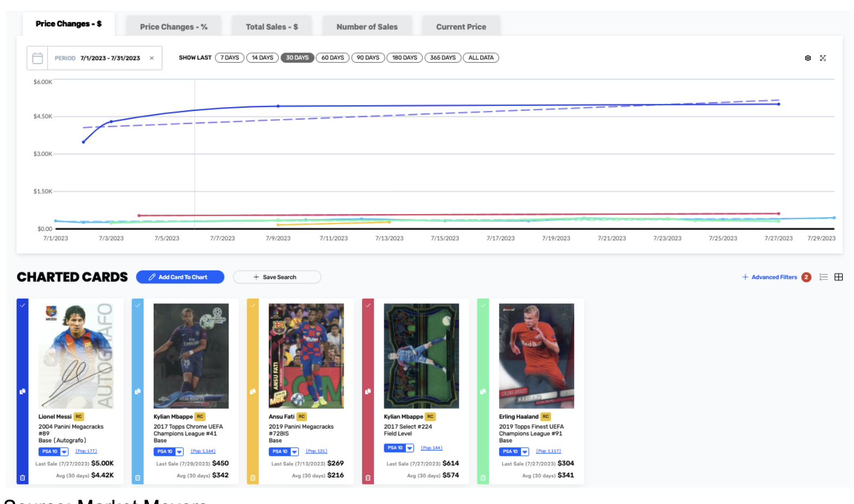Open Advanced Filters link
Viewport: 854px width, 504px height.
point(774,277)
